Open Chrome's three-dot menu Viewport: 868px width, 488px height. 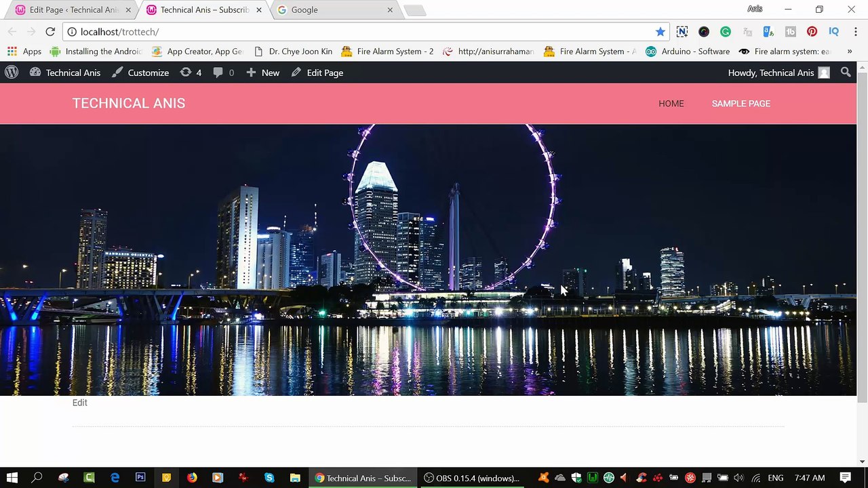pyautogui.click(x=855, y=32)
